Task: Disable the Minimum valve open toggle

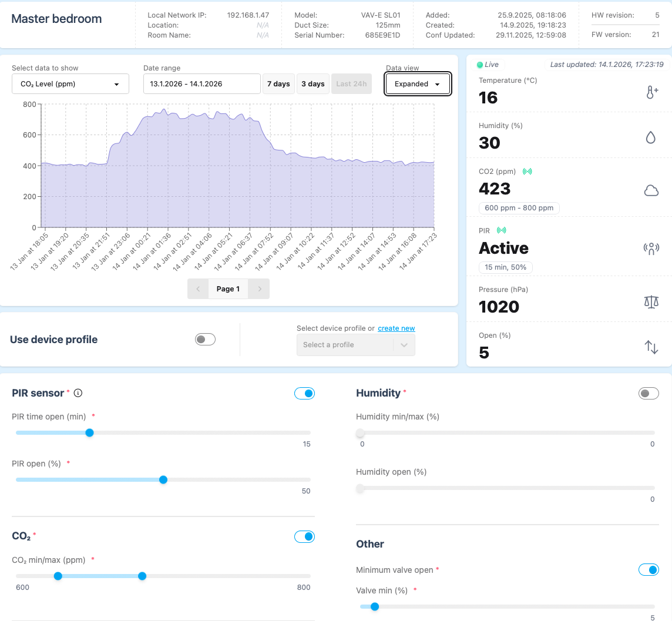Action: (x=649, y=570)
